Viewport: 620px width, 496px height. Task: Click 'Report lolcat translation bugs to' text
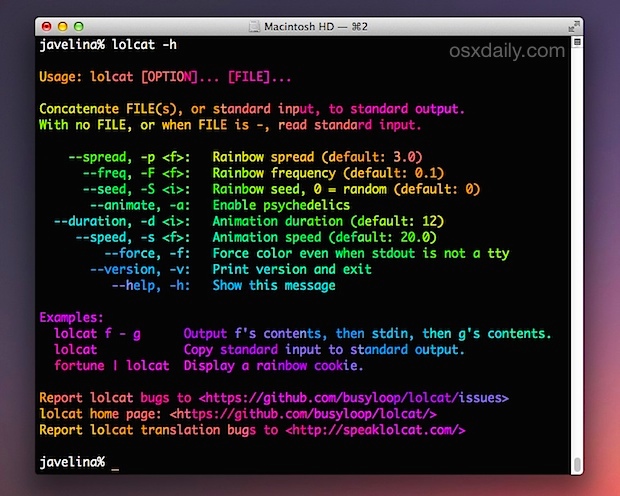[159, 430]
